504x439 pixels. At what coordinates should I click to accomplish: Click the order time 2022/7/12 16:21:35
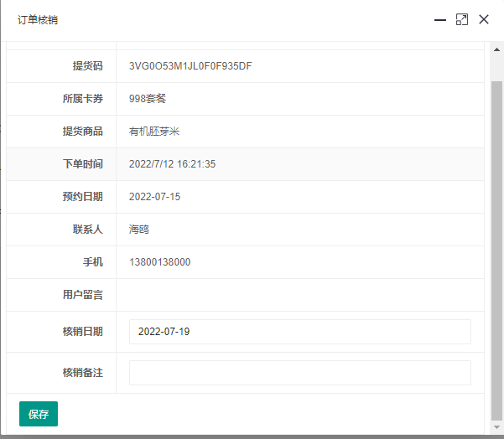coord(172,164)
